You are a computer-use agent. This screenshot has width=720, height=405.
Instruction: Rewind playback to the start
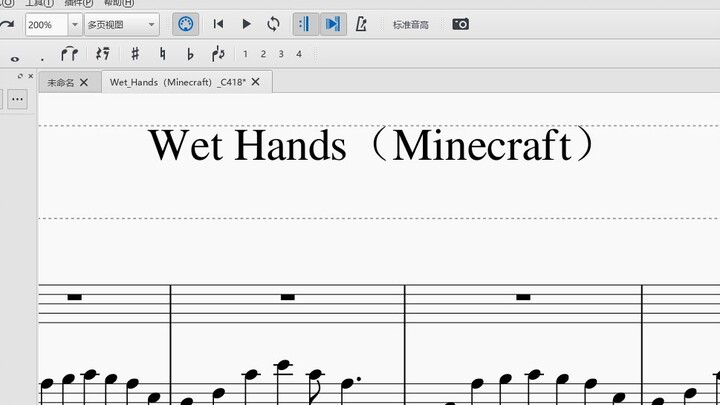pyautogui.click(x=219, y=24)
